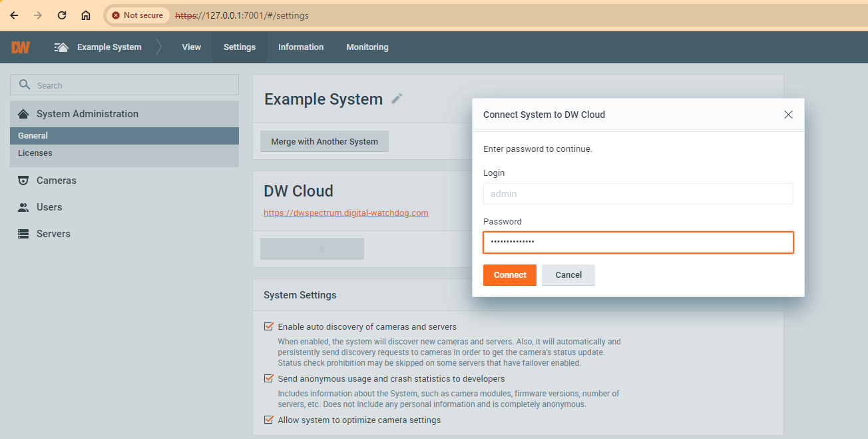This screenshot has height=439, width=868.
Task: Open Servers section via server icon
Action: [23, 234]
